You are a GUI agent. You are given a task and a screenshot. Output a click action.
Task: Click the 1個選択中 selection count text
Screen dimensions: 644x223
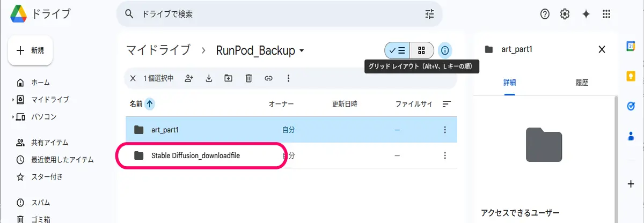point(159,78)
